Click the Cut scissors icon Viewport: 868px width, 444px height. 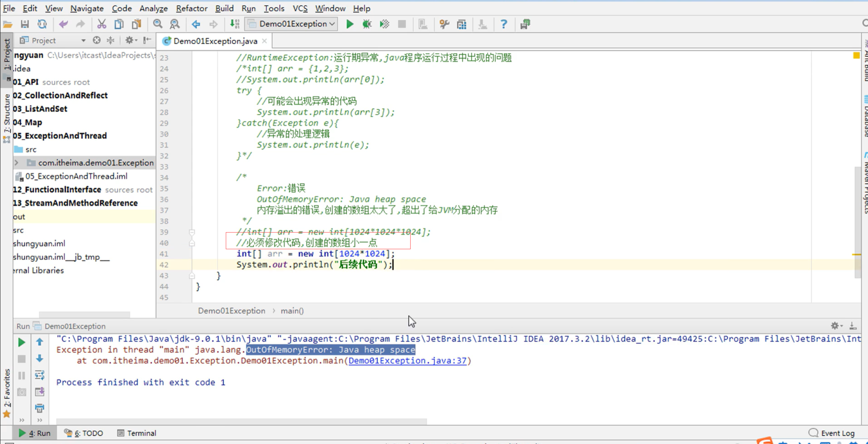[x=101, y=24]
